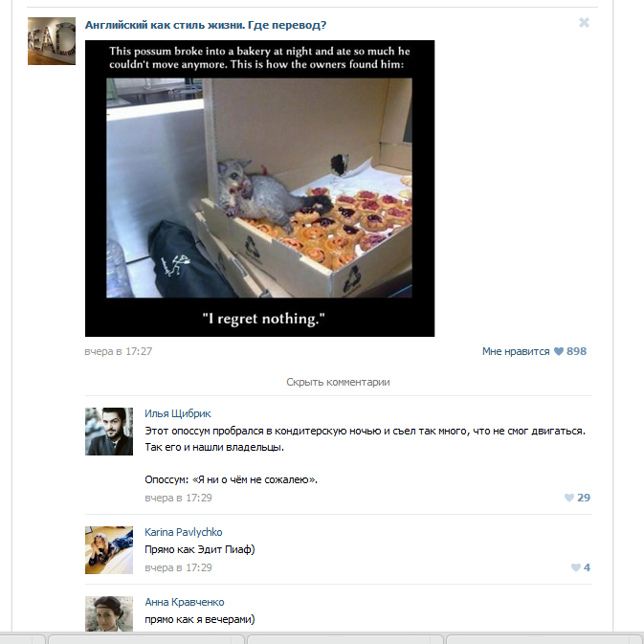Click the post timestamp вчера в 17:27
Viewport: 644px width, 644px height.
pyautogui.click(x=119, y=351)
